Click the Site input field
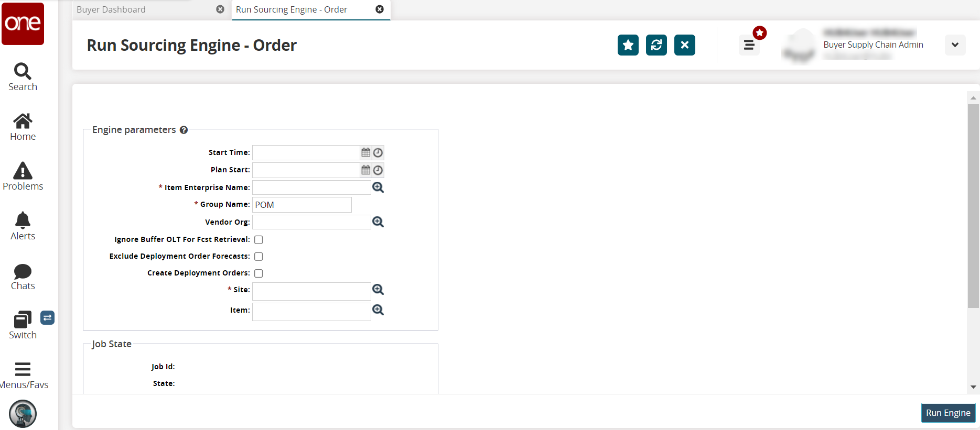 [311, 291]
